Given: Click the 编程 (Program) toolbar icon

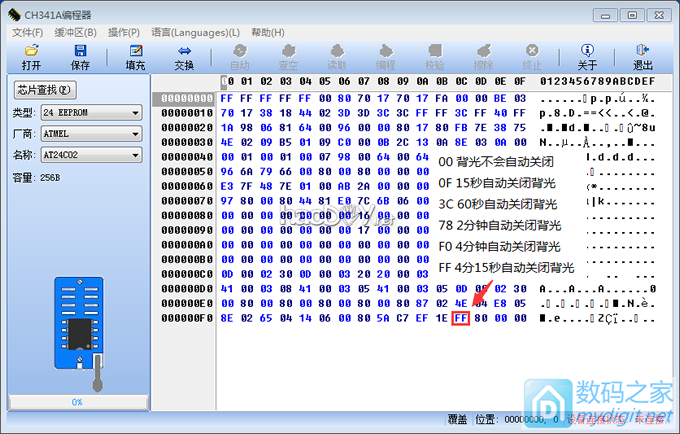Looking at the screenshot, I should 385,57.
